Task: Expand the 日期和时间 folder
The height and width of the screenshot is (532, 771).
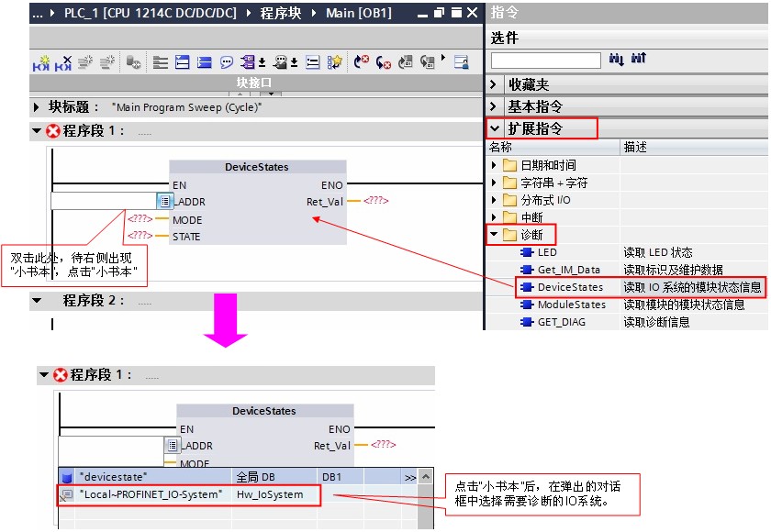Action: (494, 165)
